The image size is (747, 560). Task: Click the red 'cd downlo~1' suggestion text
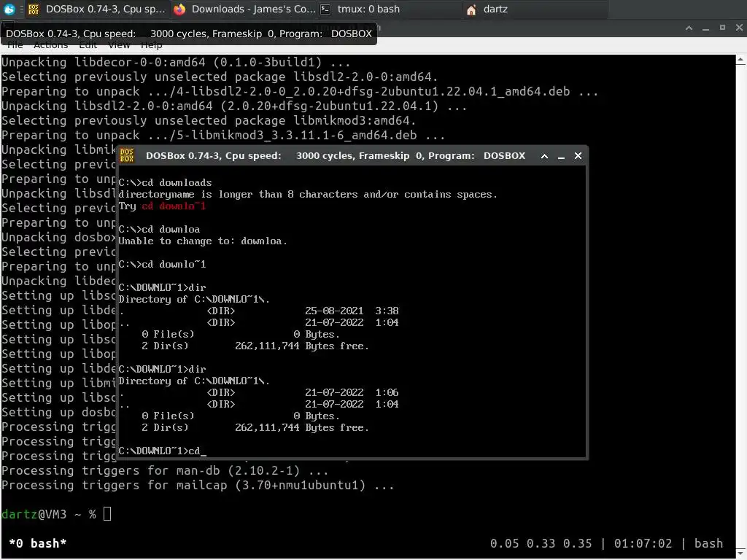(x=174, y=206)
